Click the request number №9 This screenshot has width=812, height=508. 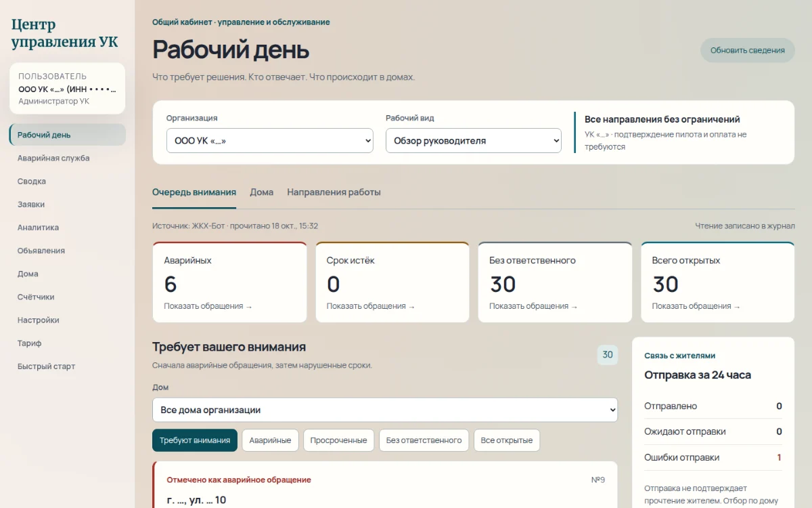[598, 480]
